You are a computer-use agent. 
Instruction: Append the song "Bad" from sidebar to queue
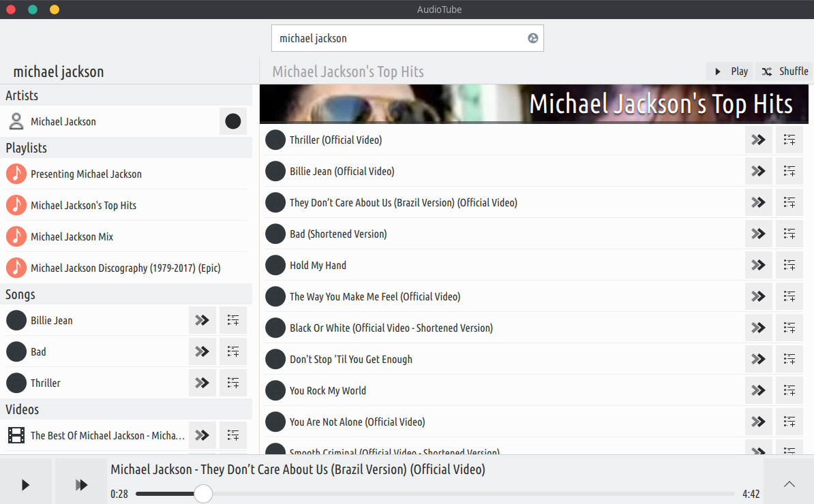[202, 351]
